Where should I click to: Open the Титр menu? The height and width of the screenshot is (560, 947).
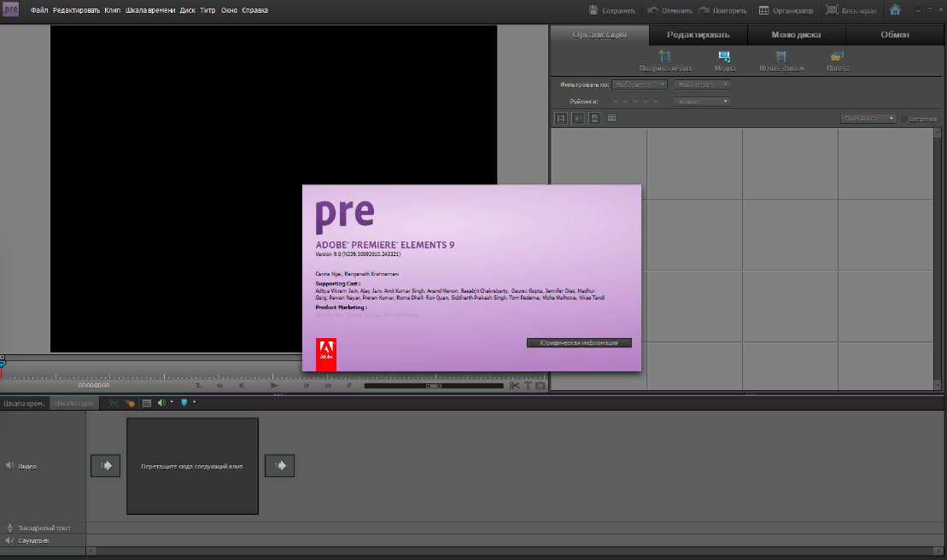point(208,10)
